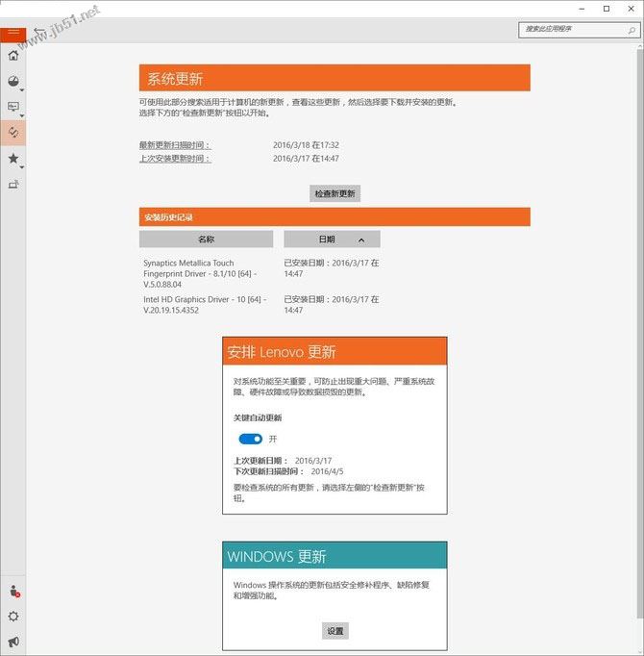The image size is (644, 656).
Task: Click the 2016/3/18 在17:32 scan time
Action: [306, 145]
